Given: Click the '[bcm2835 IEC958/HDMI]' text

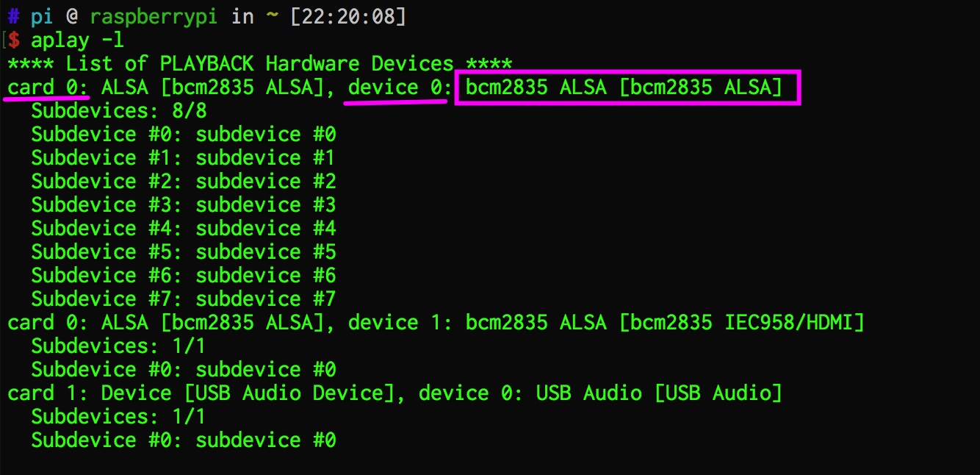Looking at the screenshot, I should pyautogui.click(x=742, y=323).
